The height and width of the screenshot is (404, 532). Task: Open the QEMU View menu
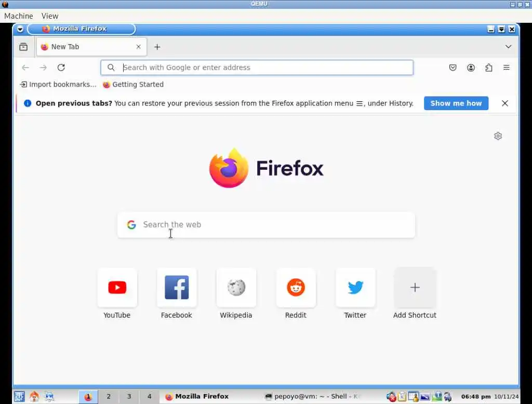point(50,16)
